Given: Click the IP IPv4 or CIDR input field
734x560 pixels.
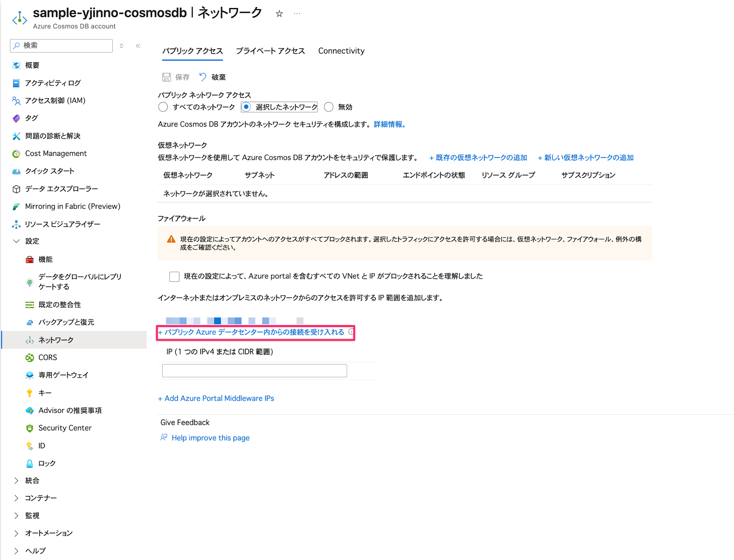Looking at the screenshot, I should (255, 371).
